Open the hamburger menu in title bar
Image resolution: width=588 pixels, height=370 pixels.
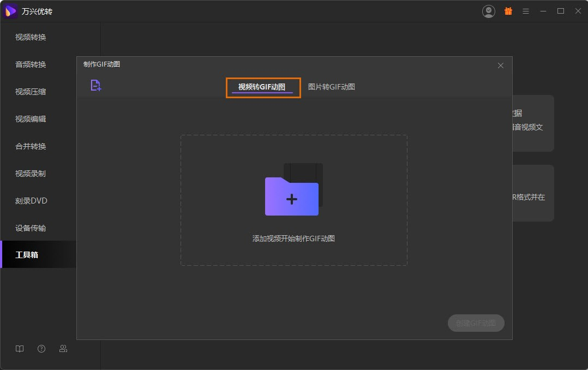pos(526,11)
